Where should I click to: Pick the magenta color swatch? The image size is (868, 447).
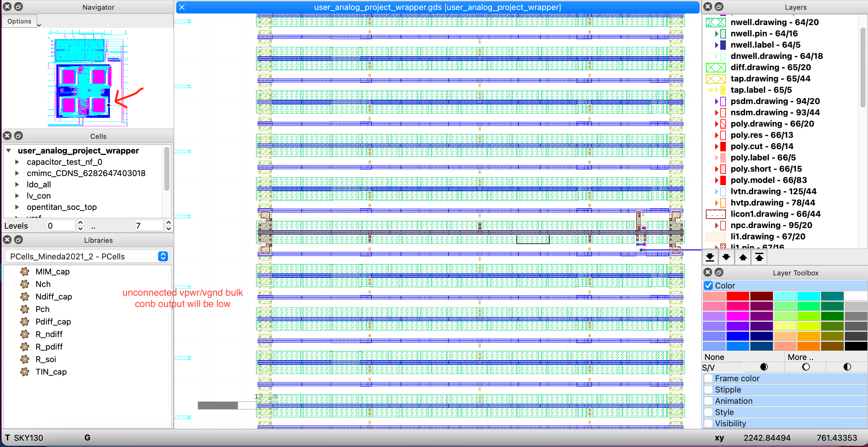tap(738, 316)
